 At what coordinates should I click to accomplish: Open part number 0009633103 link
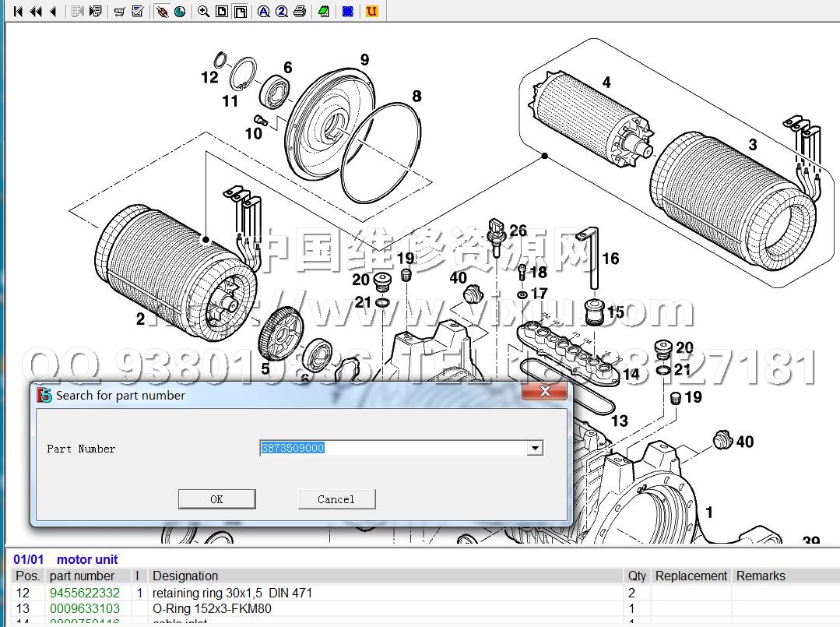coord(85,608)
